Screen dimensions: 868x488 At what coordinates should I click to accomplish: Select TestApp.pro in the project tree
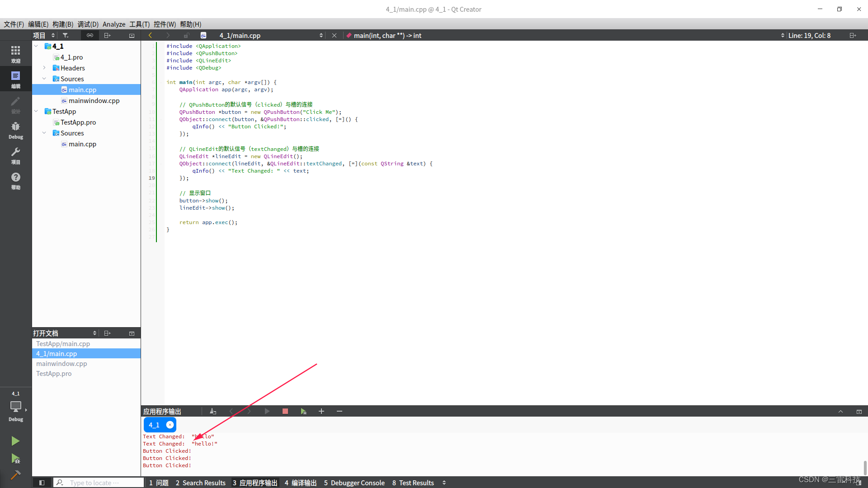pyautogui.click(x=78, y=122)
